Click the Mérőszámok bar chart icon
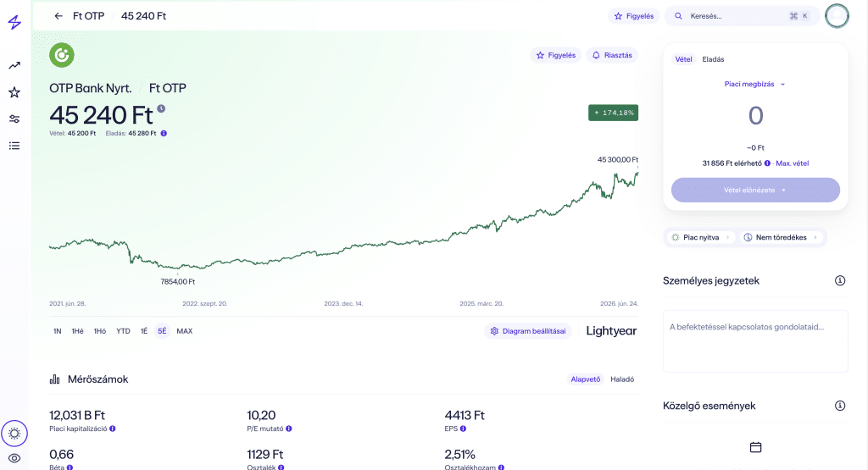868x470 pixels. click(x=55, y=379)
